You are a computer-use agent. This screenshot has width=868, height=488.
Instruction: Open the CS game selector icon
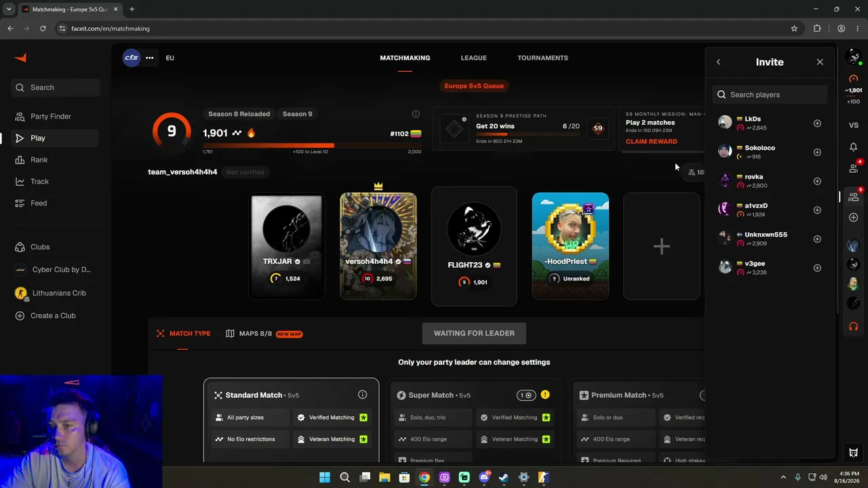tap(132, 58)
